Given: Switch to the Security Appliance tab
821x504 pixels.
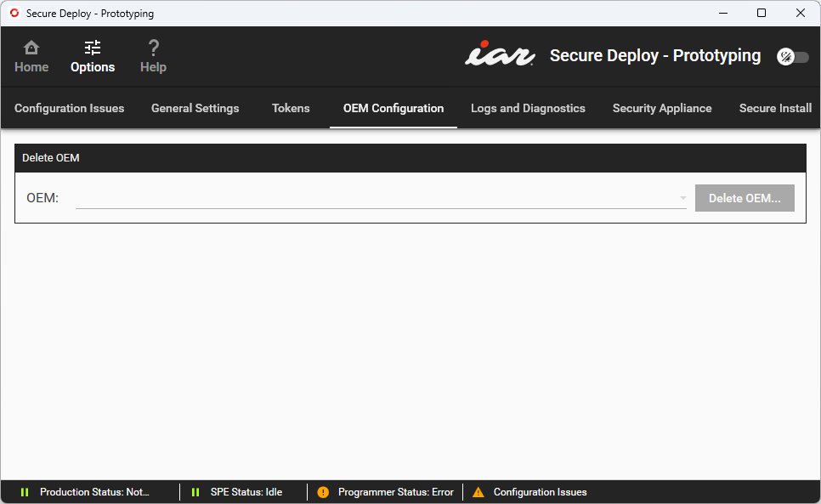Looking at the screenshot, I should 662,108.
